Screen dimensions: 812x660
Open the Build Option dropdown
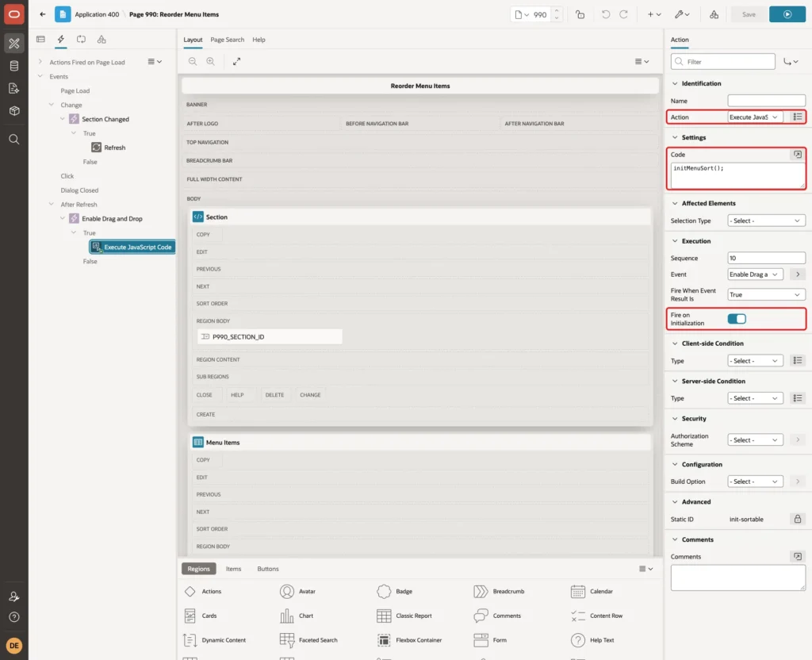[x=755, y=482]
